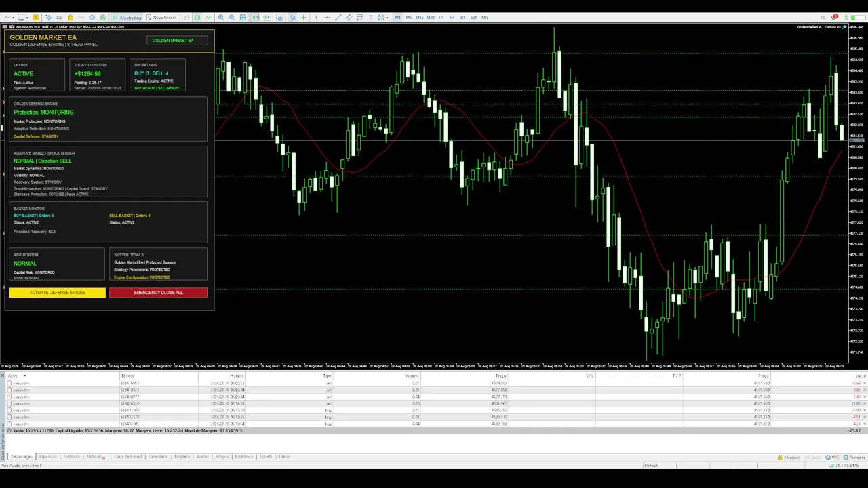This screenshot has width=868, height=488.
Task: Open the Experts tab
Action: pyautogui.click(x=266, y=457)
